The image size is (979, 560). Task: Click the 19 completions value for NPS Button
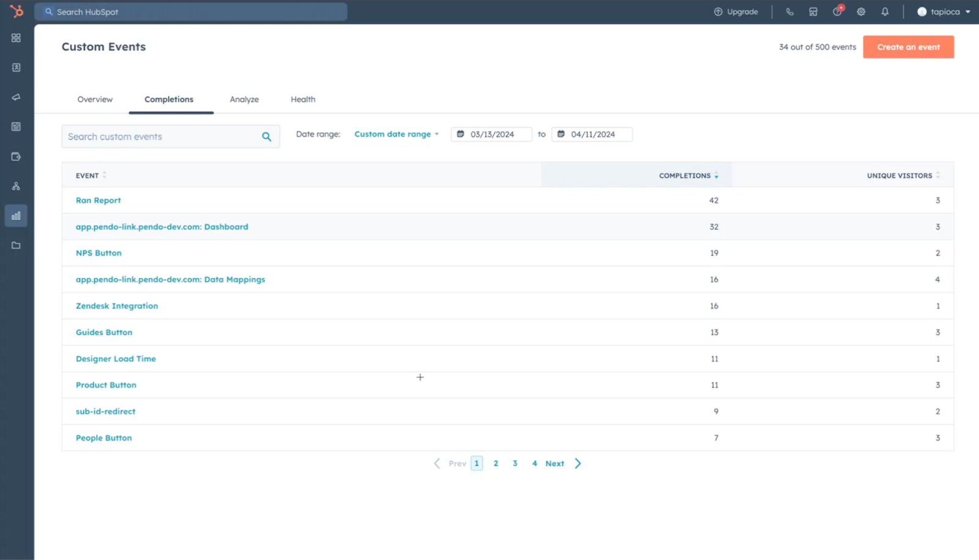[714, 253]
